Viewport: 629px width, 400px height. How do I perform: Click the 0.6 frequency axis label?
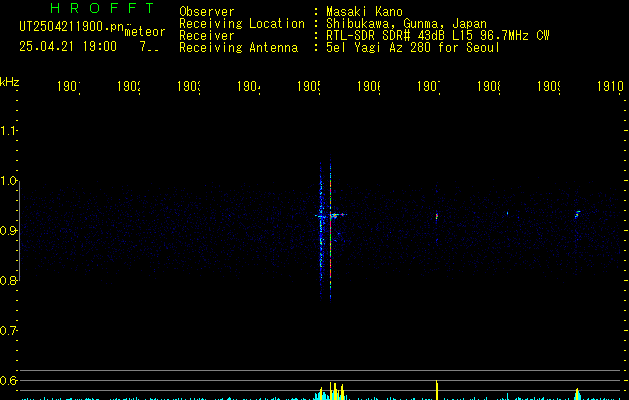[x=8, y=380]
